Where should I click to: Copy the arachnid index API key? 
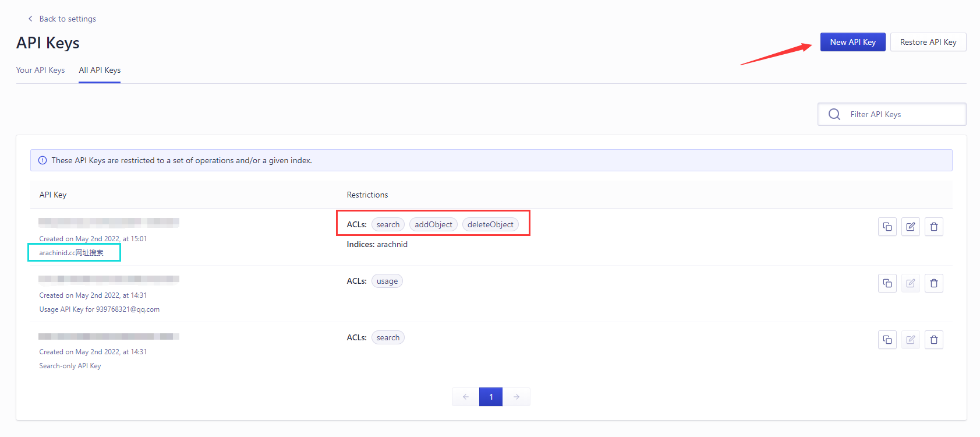point(887,227)
